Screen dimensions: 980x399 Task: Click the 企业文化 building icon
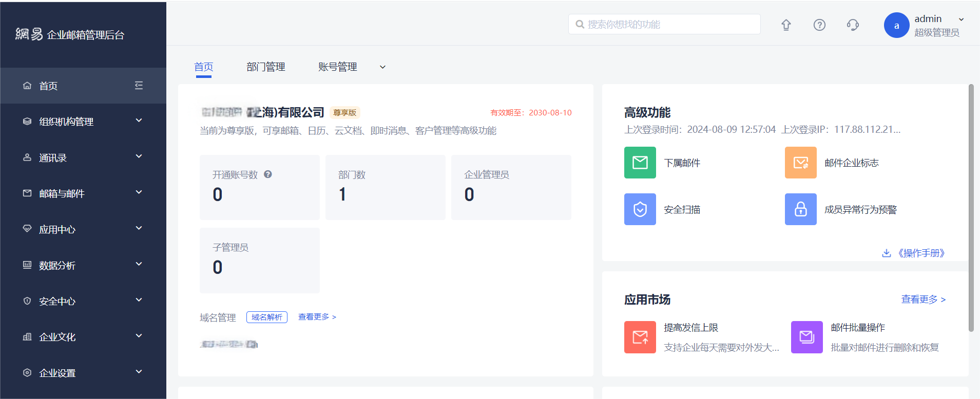coord(27,337)
